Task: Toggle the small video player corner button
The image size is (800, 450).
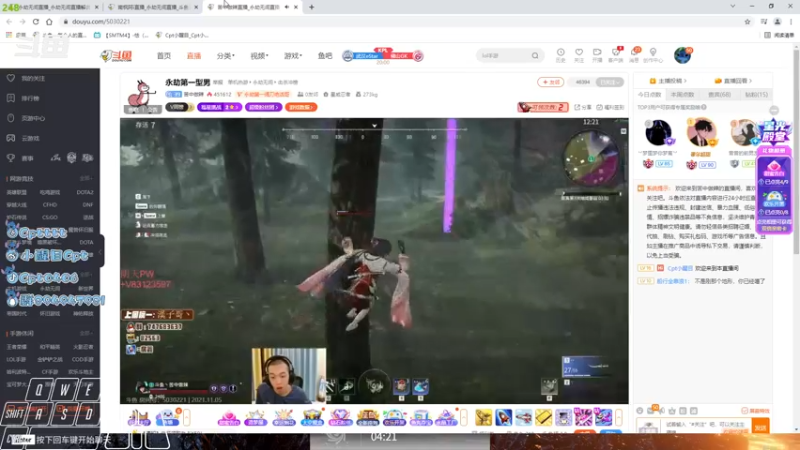Action: (x=623, y=131)
